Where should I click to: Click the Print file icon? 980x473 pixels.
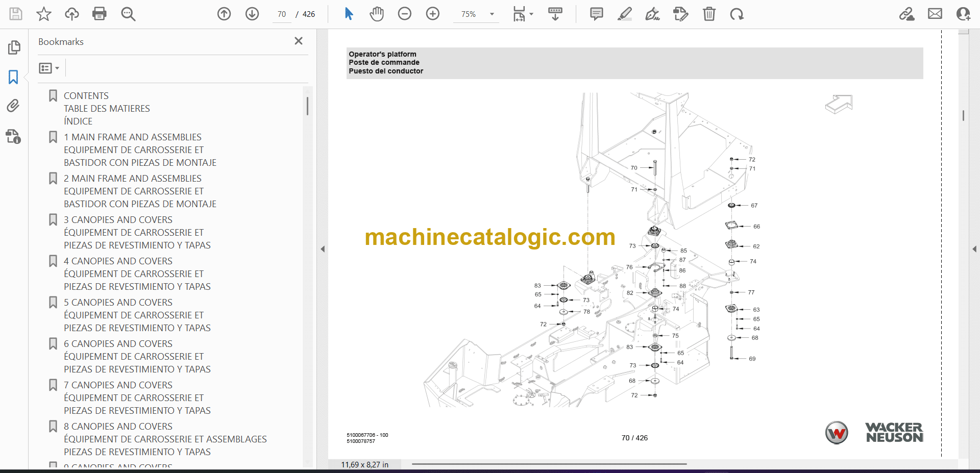99,14
